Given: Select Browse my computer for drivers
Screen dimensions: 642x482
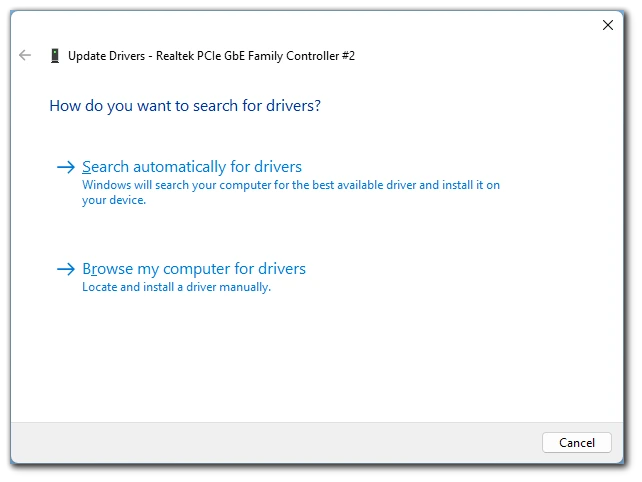Looking at the screenshot, I should pos(194,269).
